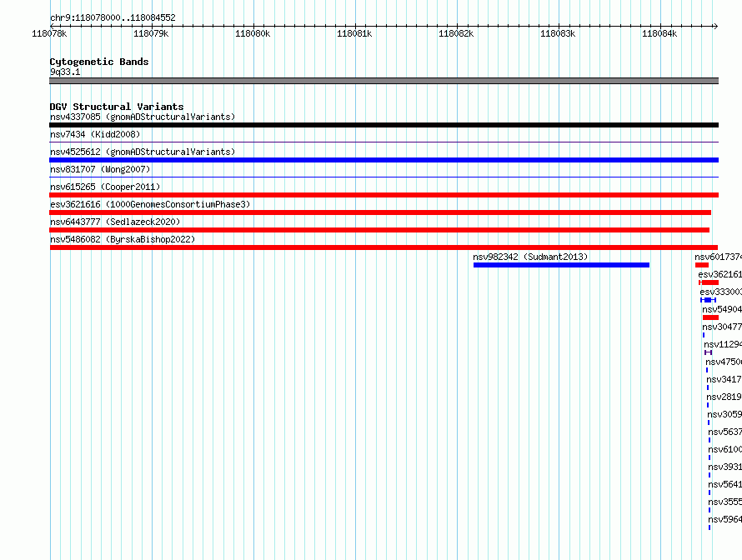
Task: Select the blue nsv4525612 variant bar
Action: pyautogui.click(x=384, y=160)
